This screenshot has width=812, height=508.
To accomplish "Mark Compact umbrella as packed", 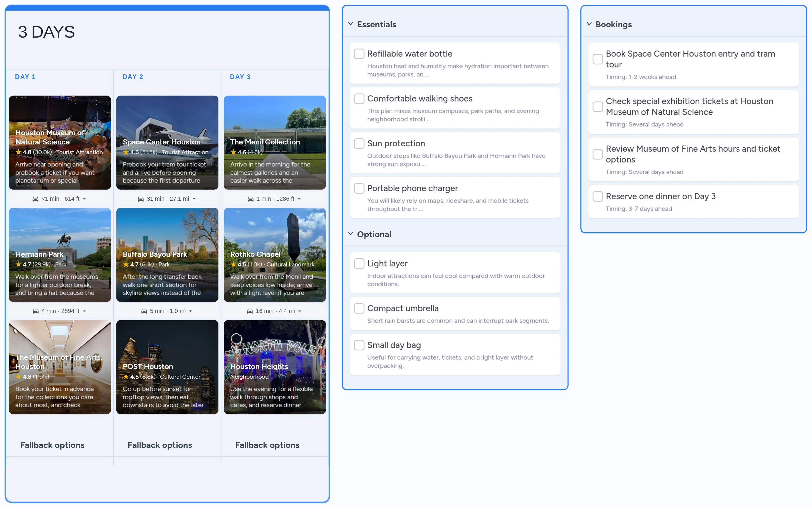I will [359, 308].
